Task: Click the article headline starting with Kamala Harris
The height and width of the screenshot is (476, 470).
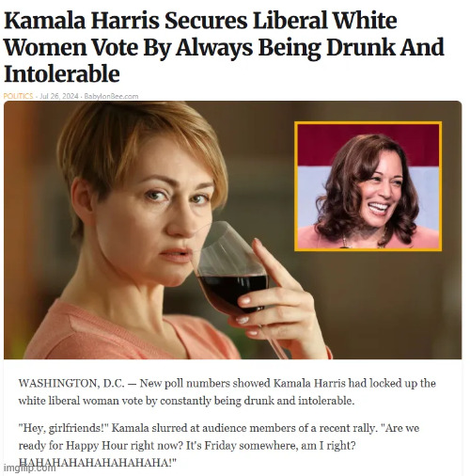Action: click(x=224, y=47)
